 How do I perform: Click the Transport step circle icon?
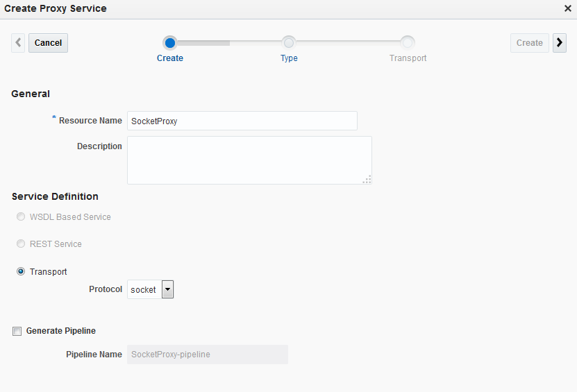408,43
